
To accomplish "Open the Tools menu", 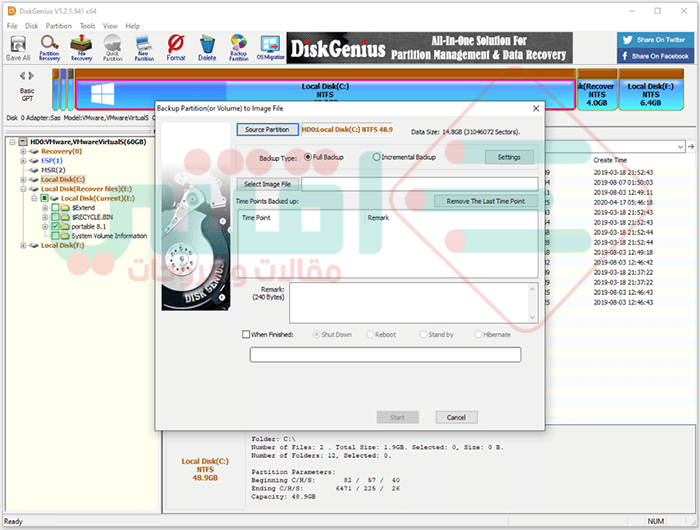I will click(88, 26).
